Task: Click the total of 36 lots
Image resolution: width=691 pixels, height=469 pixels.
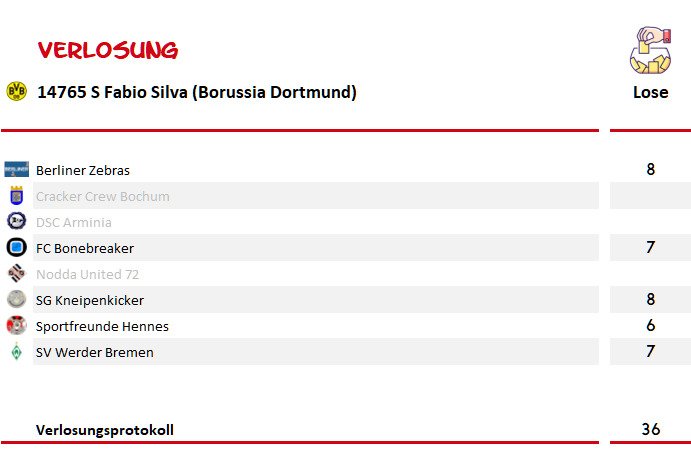Action: (650, 429)
